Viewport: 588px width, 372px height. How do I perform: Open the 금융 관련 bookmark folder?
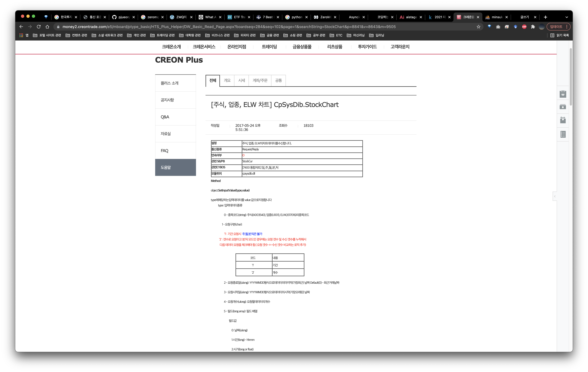270,35
